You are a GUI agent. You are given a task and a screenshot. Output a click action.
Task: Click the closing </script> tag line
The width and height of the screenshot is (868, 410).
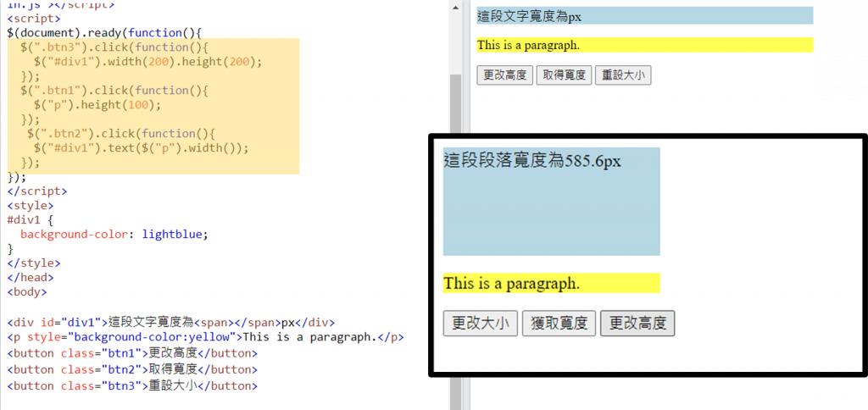[37, 191]
